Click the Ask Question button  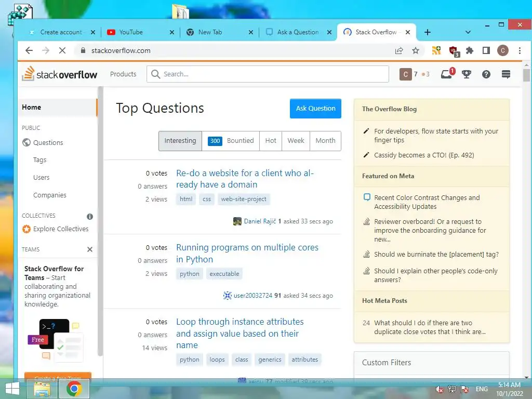[x=315, y=109]
